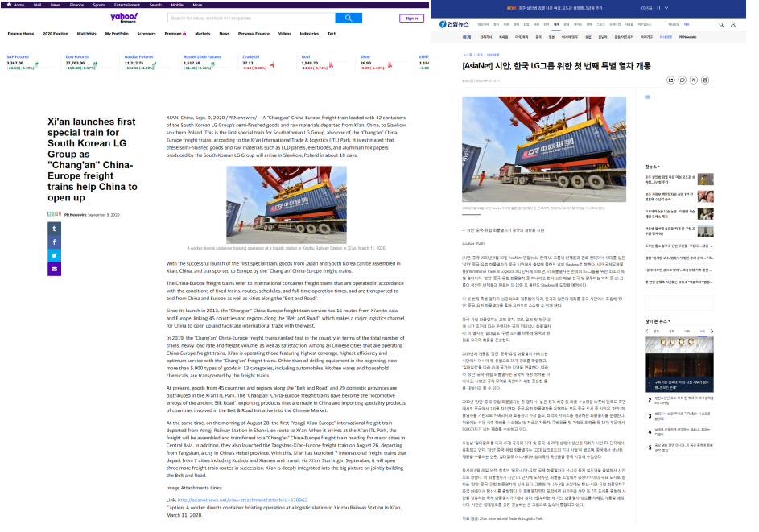
Task: Click the Yonhap [AsiaNet] article headline
Action: pos(557,66)
